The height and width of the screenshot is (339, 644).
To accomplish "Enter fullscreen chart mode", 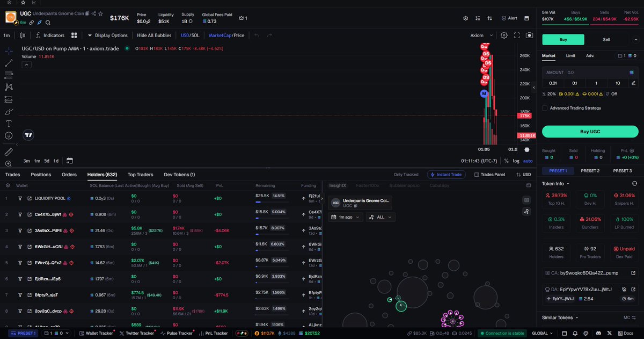I will [x=517, y=35].
